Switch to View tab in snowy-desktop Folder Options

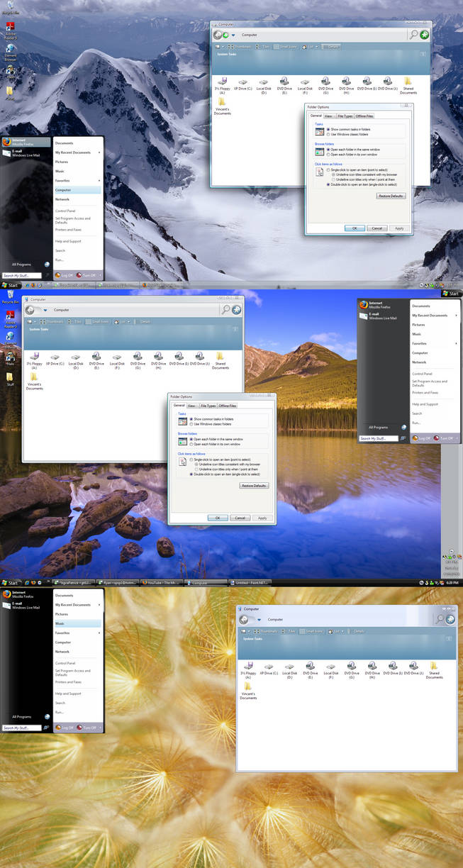coord(329,116)
